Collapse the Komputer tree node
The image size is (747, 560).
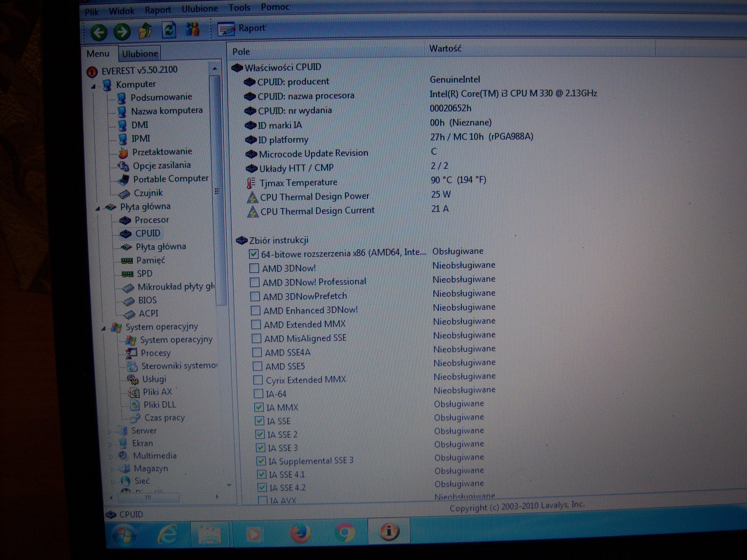click(94, 87)
